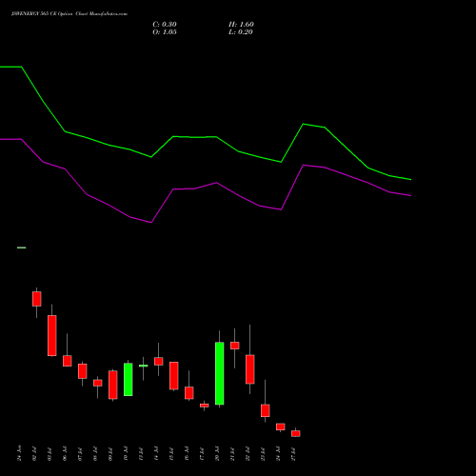Click the chart title text JSWENERGY 565 CE
The height and width of the screenshot is (476, 476).
tap(34, 14)
